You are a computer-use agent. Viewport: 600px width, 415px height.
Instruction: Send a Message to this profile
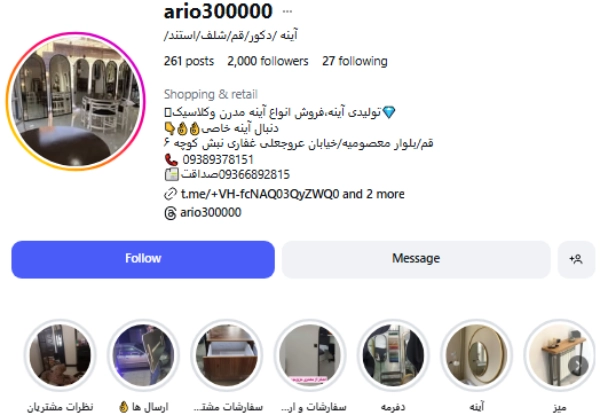416,259
